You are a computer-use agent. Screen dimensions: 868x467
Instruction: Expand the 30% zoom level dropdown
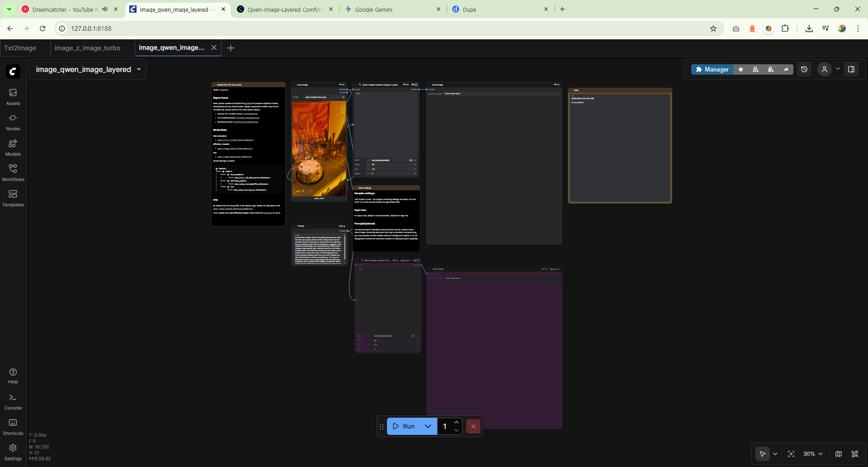pos(813,454)
